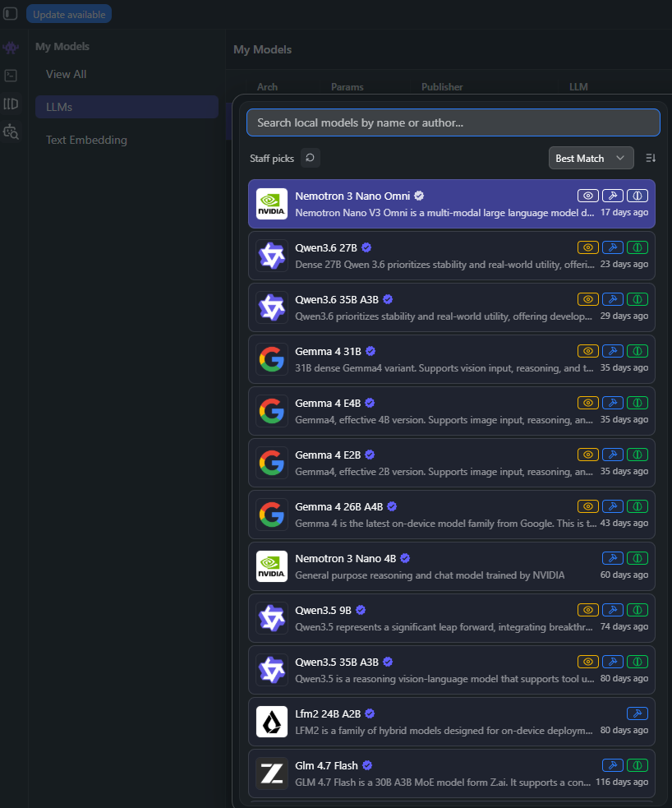
Task: Click the My Models page heading
Action: pos(263,49)
